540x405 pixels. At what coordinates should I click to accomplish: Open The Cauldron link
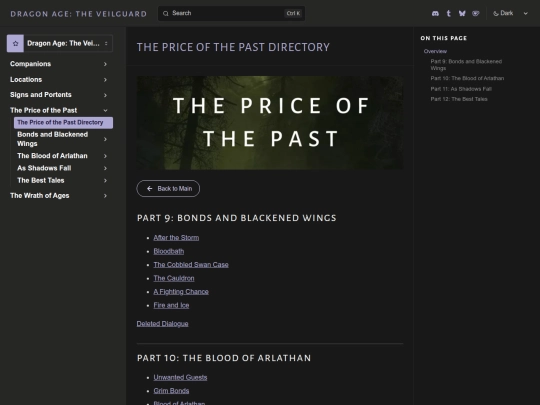click(174, 278)
